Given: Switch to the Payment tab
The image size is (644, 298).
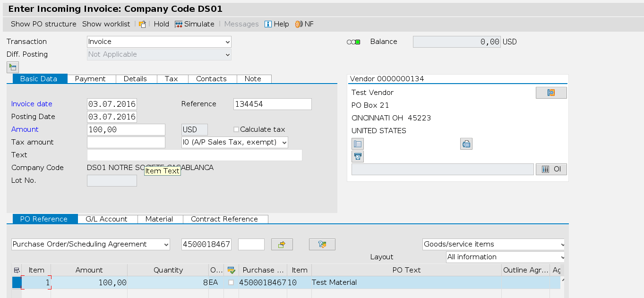Looking at the screenshot, I should tap(91, 79).
